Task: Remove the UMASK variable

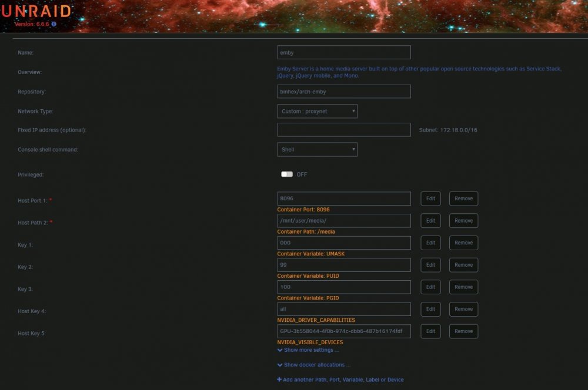Action: click(463, 243)
